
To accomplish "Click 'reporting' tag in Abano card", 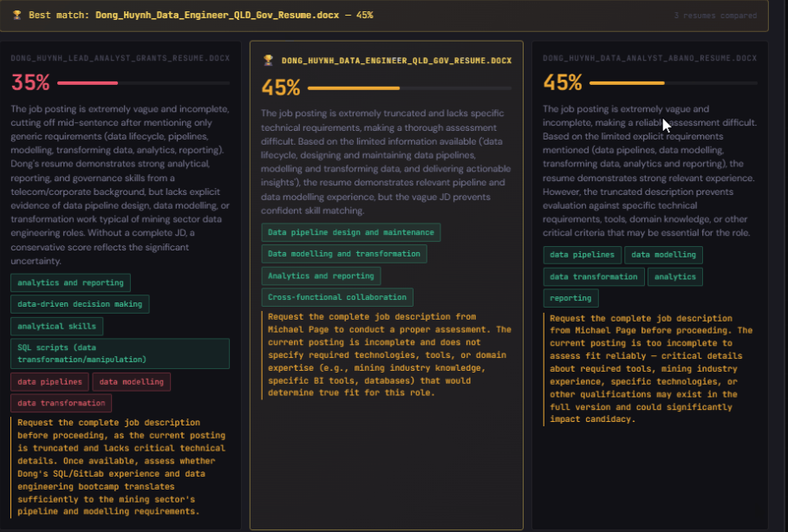I will [570, 298].
